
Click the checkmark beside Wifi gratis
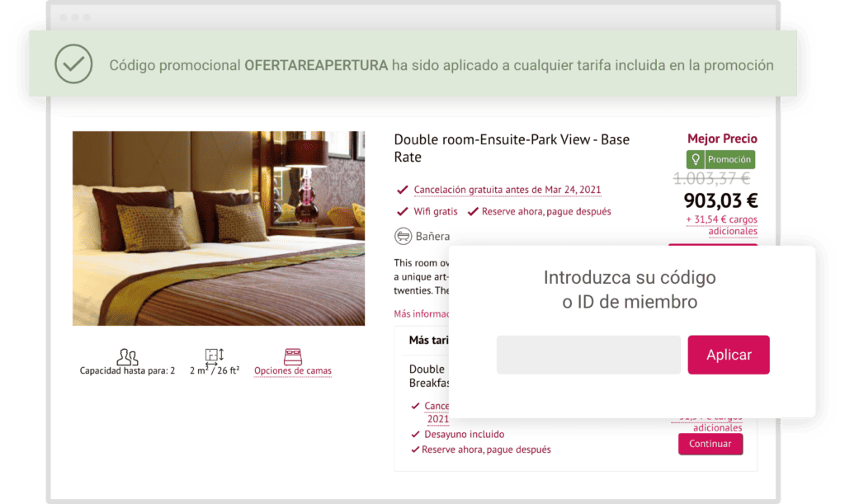(402, 212)
